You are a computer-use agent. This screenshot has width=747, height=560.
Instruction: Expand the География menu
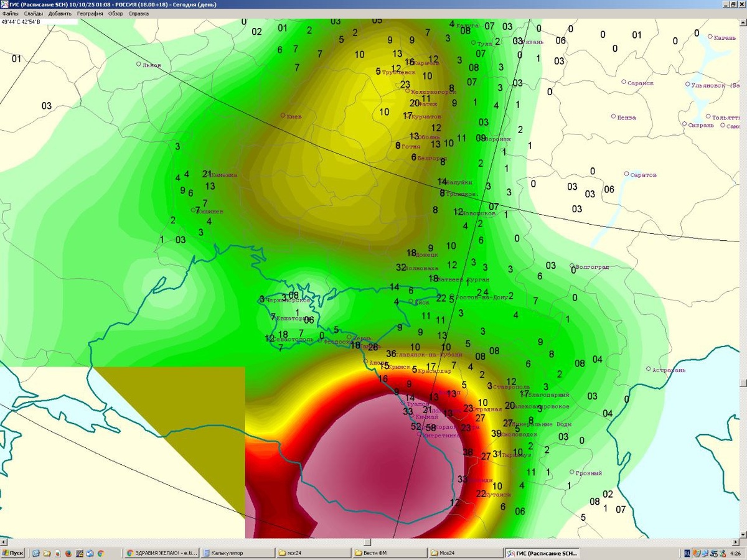tap(90, 13)
